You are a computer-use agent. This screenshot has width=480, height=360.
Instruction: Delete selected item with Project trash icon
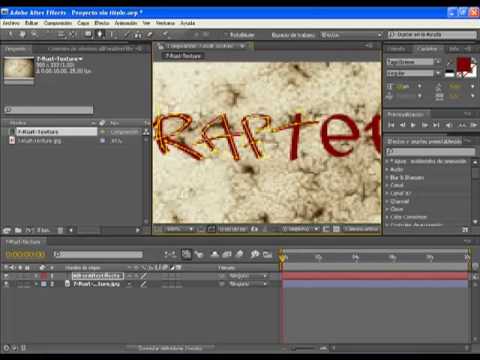coord(60,230)
